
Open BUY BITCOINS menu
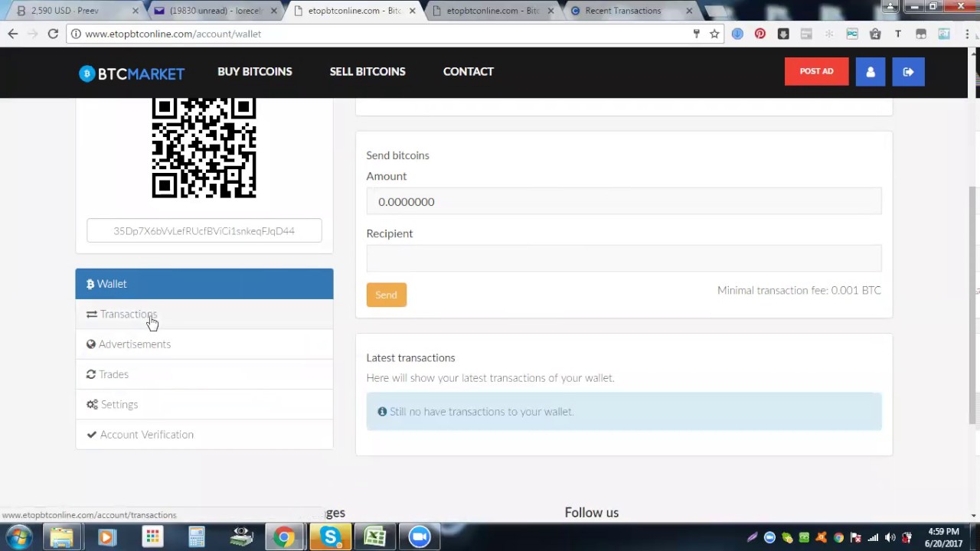[x=255, y=71]
